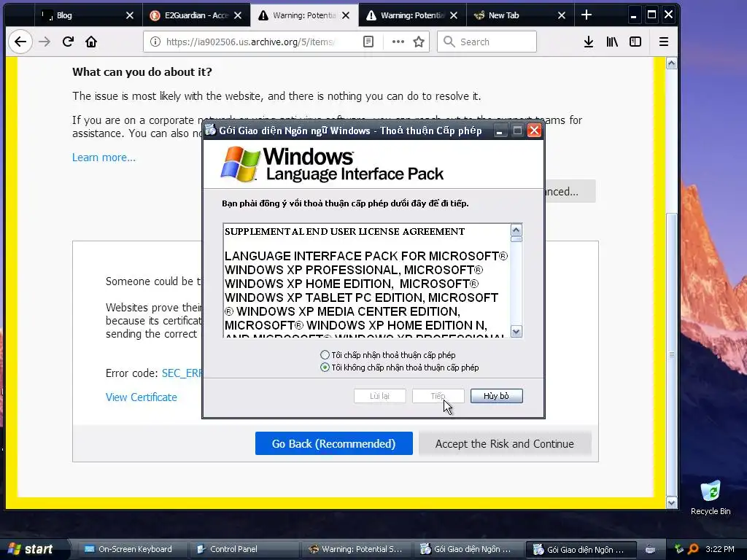Image resolution: width=747 pixels, height=560 pixels.
Task: Click the keyboard tray icon beside taskbar buttons
Action: tap(650, 549)
